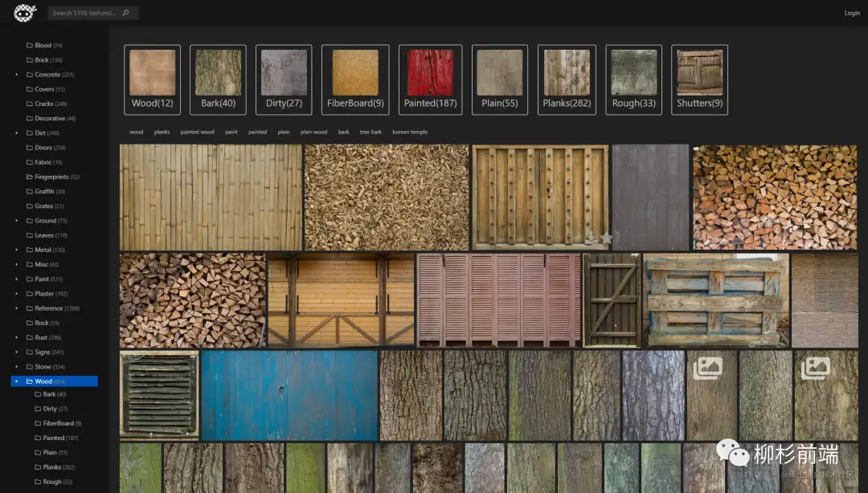Open the Painted subcategory under Wood
Image resolution: width=868 pixels, height=493 pixels.
tap(54, 438)
